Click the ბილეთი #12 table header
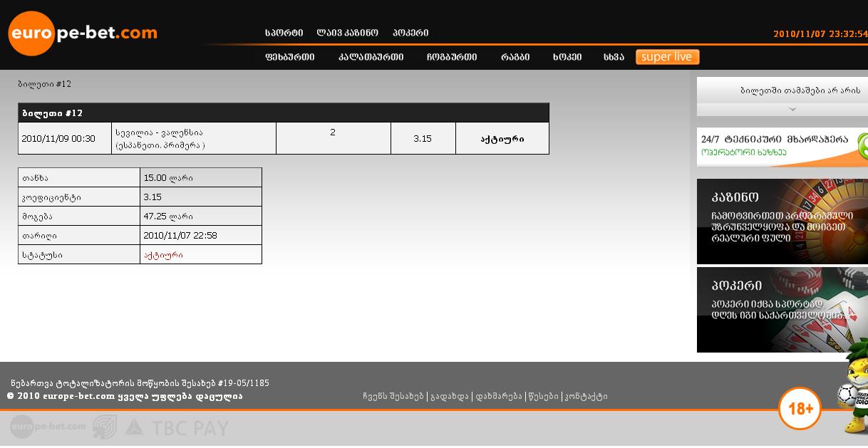This screenshot has width=868, height=448. [284, 113]
